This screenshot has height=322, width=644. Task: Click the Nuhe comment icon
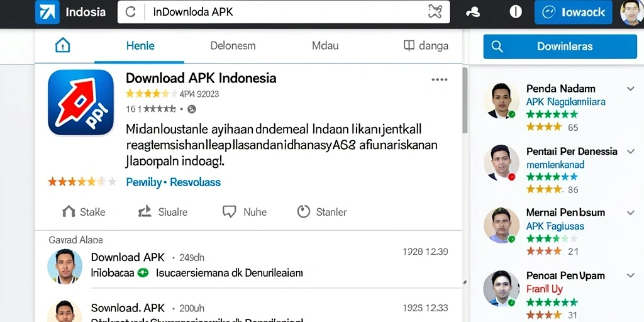(x=229, y=211)
